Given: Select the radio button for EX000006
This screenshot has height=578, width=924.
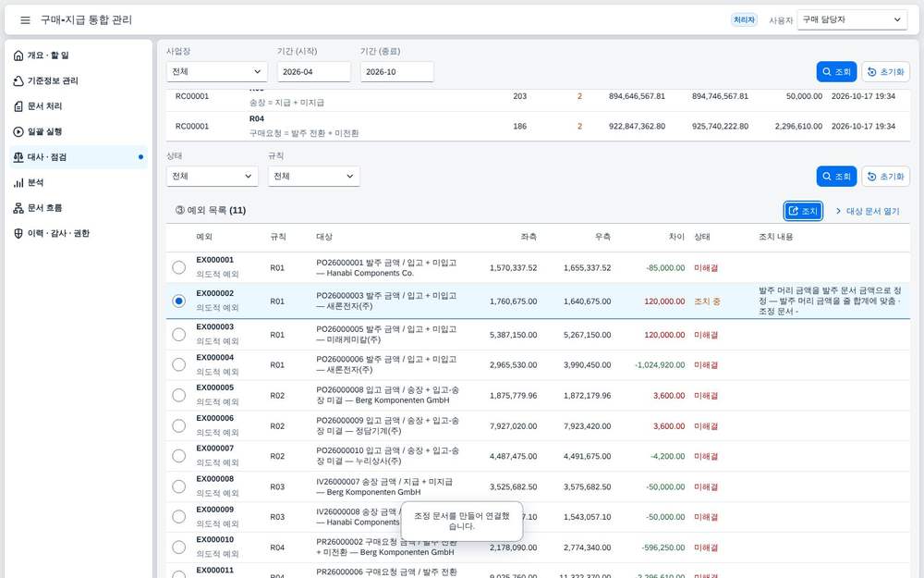Looking at the screenshot, I should (x=178, y=425).
